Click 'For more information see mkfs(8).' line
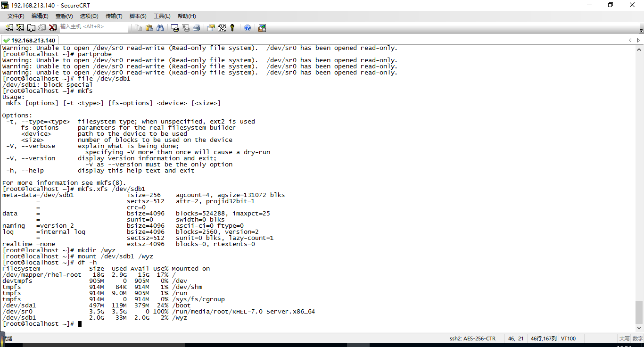 click(64, 183)
